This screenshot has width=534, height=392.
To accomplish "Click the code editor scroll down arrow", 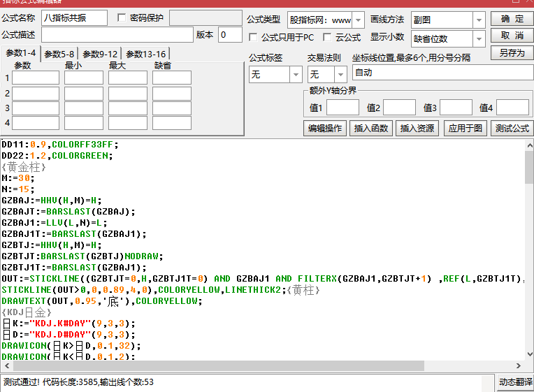I will (x=530, y=354).
